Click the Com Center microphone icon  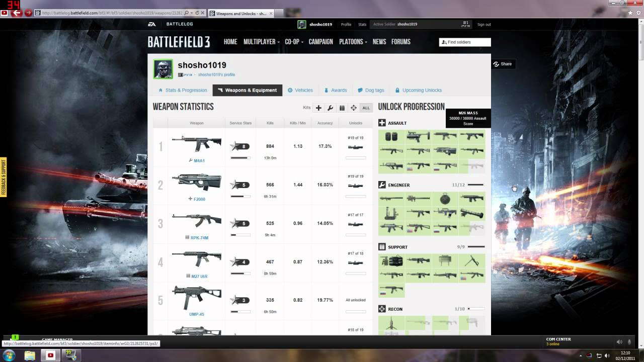(x=629, y=342)
